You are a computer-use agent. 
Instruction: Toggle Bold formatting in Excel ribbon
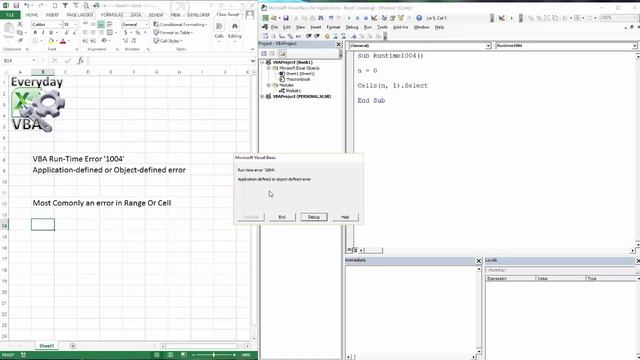pos(35,33)
